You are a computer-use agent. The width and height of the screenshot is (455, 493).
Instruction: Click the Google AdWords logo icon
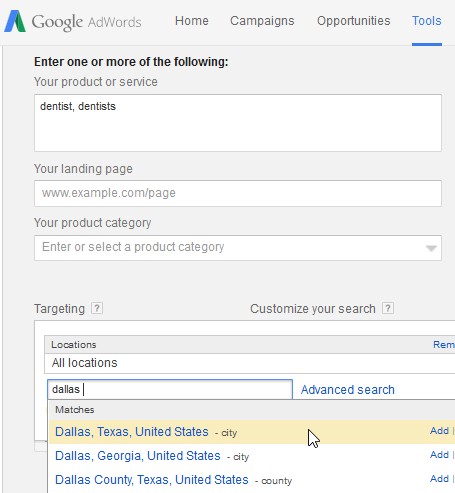click(x=15, y=21)
